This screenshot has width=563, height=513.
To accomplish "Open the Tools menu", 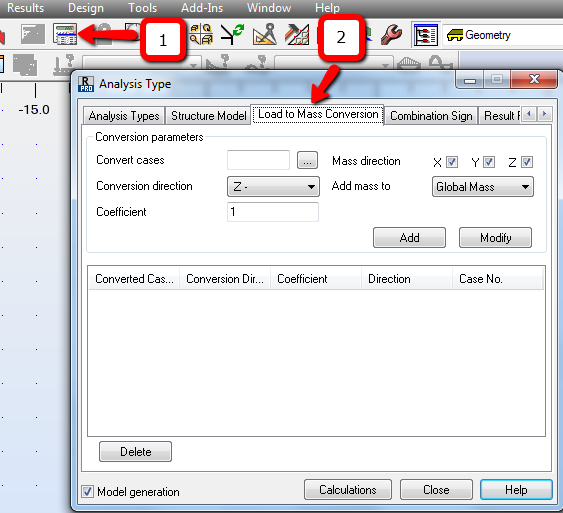I will tap(143, 8).
